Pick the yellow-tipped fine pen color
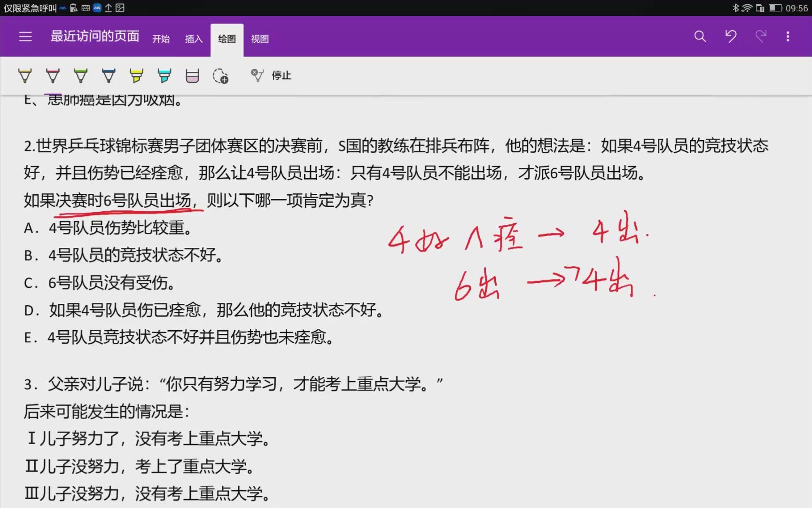The height and width of the screenshot is (508, 812). [x=25, y=75]
